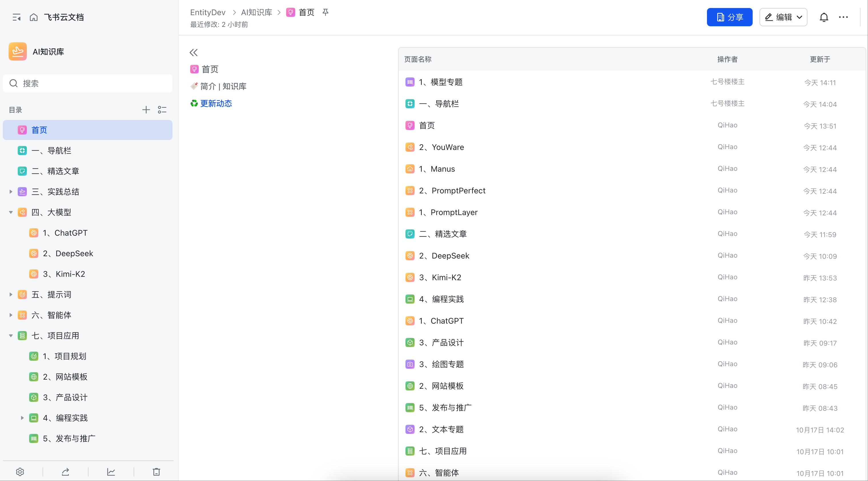Click the plus icon to add a page
Image resolution: width=868 pixels, height=481 pixels.
pyautogui.click(x=146, y=110)
